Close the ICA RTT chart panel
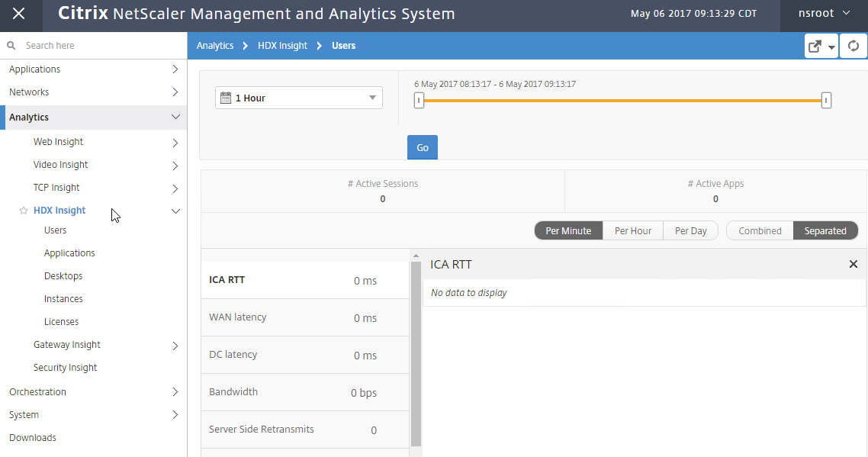868x457 pixels. (853, 264)
